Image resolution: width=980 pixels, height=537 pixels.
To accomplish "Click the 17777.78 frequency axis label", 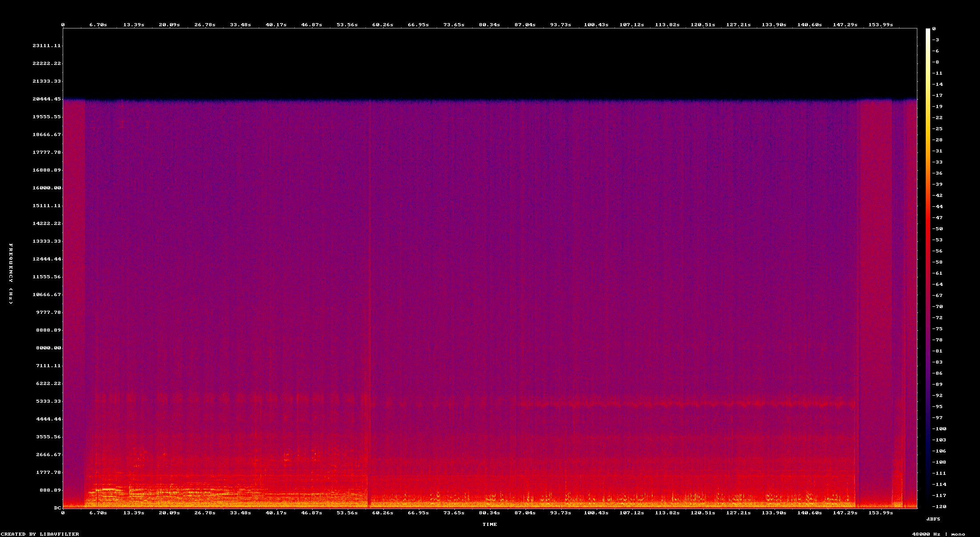I will point(47,152).
